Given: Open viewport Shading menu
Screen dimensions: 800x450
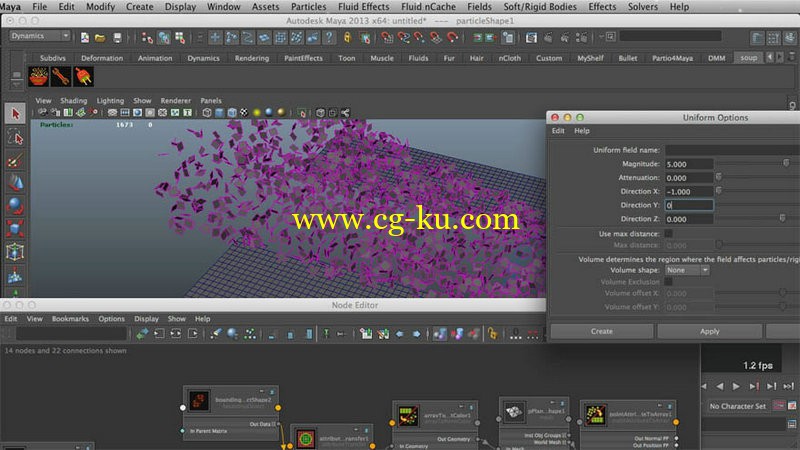Looking at the screenshot, I should point(73,101).
